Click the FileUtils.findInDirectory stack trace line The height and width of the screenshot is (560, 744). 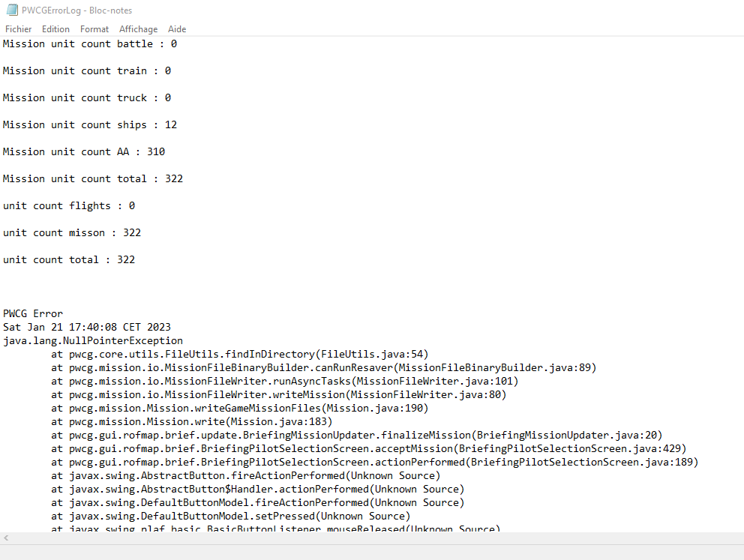tap(240, 354)
